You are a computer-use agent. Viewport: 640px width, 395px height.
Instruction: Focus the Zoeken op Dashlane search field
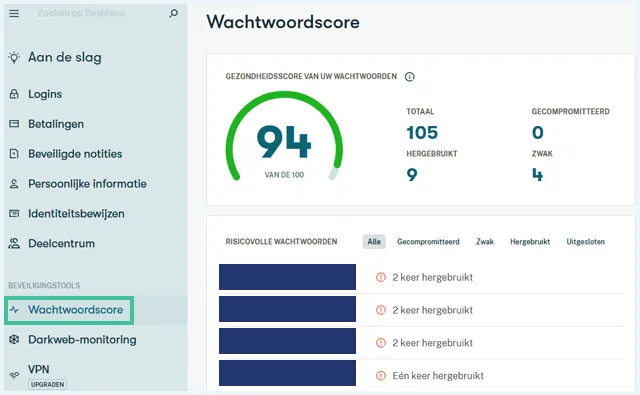[x=81, y=13]
